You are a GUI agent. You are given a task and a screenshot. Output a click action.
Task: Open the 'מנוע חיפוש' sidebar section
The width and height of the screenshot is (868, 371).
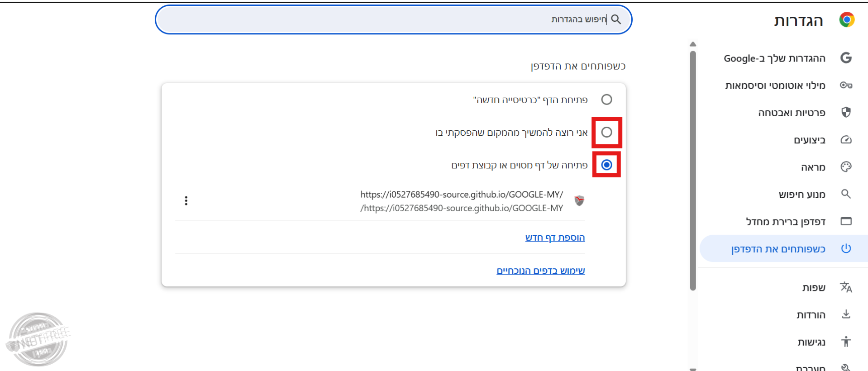pos(801,195)
